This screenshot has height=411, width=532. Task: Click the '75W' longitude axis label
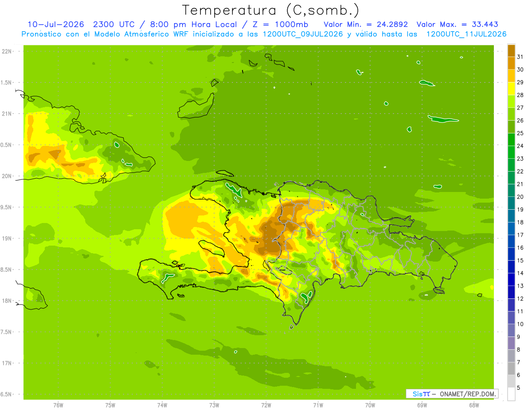pyautogui.click(x=110, y=405)
